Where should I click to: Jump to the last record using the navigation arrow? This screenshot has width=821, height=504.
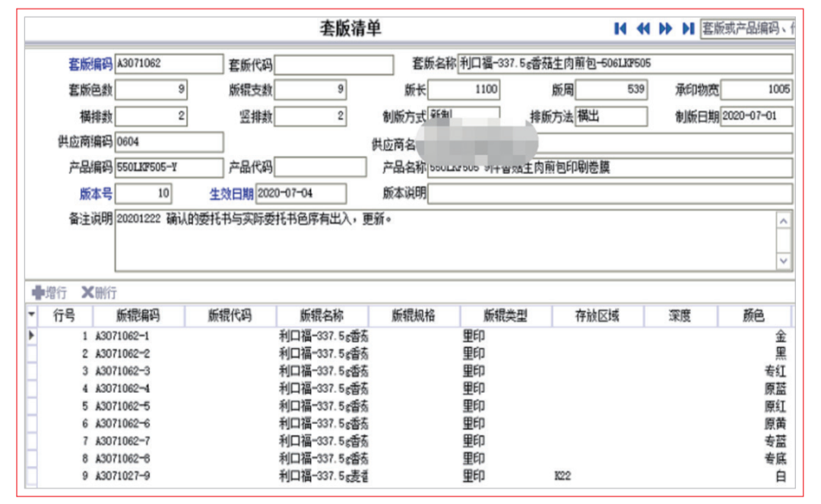click(688, 28)
